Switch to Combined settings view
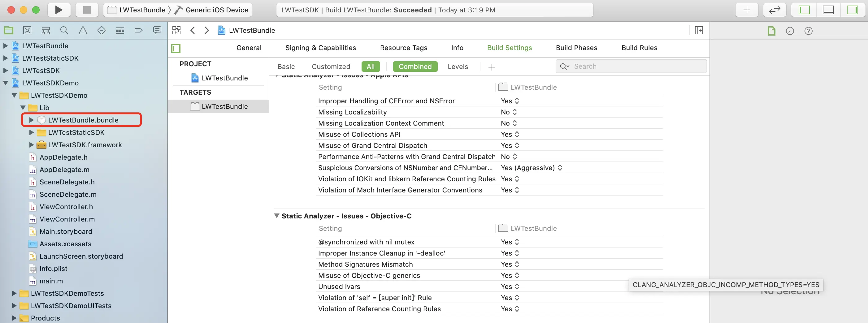Viewport: 868px width, 323px height. 415,67
